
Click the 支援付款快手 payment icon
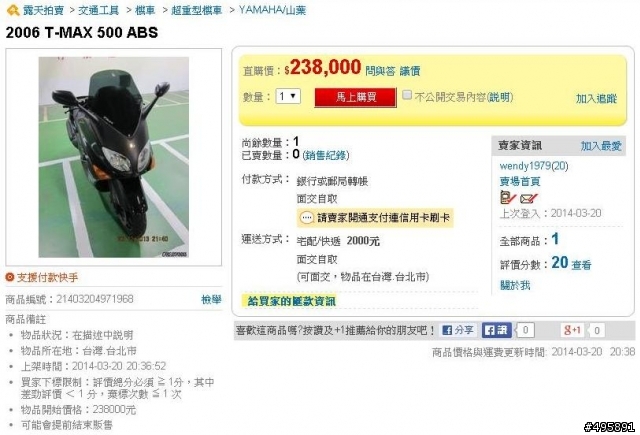click(x=10, y=277)
